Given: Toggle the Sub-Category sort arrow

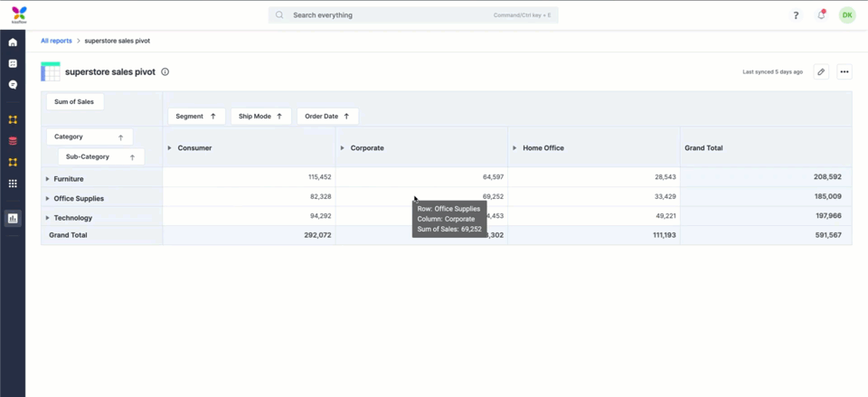Looking at the screenshot, I should click(132, 157).
